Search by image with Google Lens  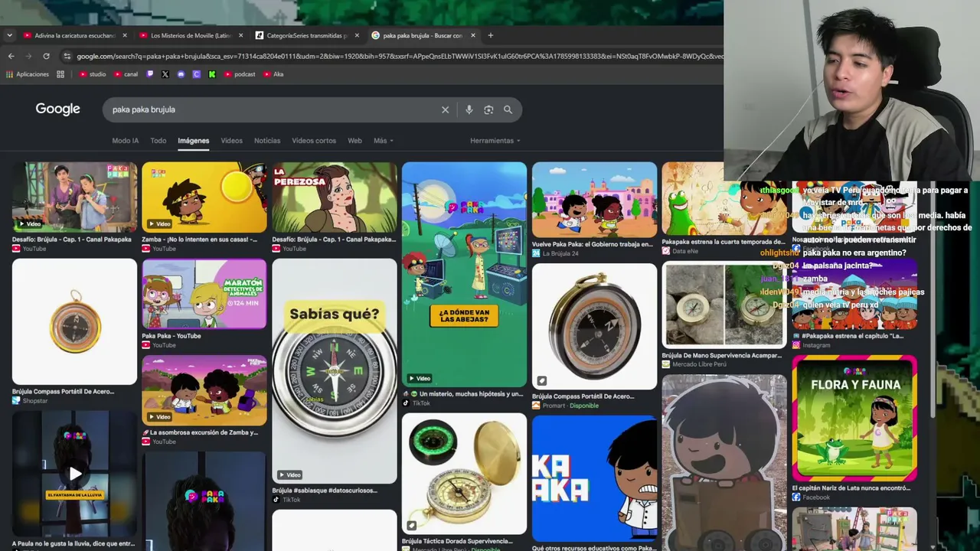(x=488, y=109)
